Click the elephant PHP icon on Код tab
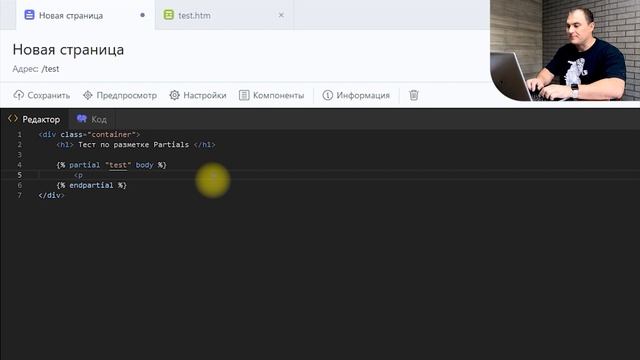640x360 pixels. [82, 119]
